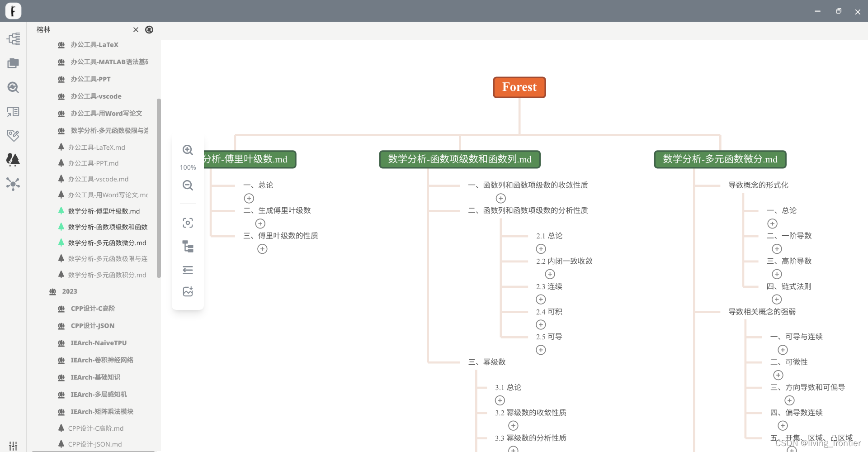868x452 pixels.
Task: Expand the 3.1 总论 node
Action: coord(500,400)
